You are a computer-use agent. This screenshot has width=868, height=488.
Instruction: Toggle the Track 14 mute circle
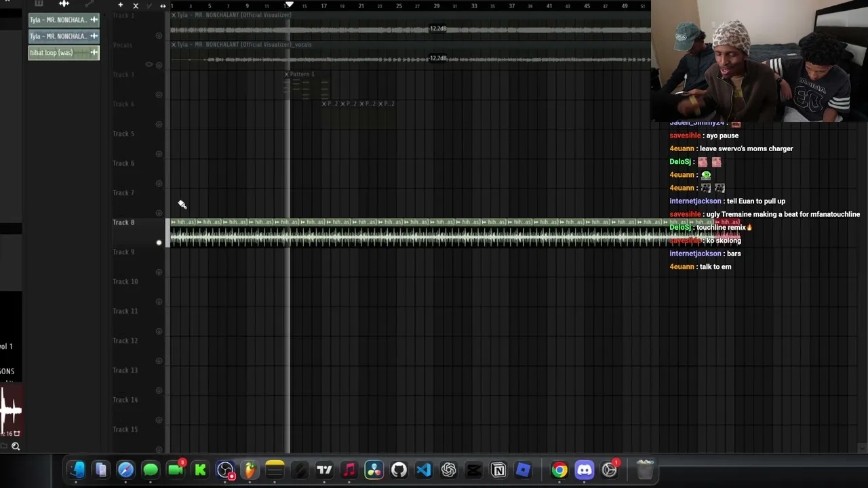pos(159,420)
